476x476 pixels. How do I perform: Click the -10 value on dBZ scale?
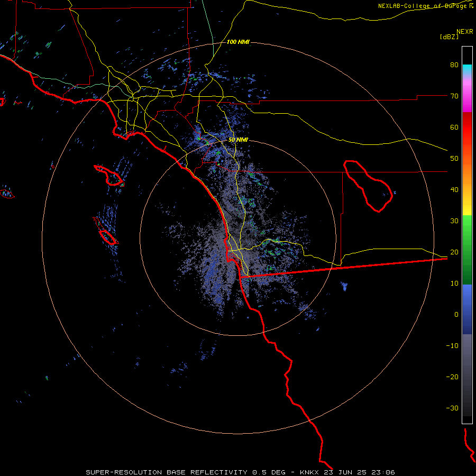(x=452, y=346)
